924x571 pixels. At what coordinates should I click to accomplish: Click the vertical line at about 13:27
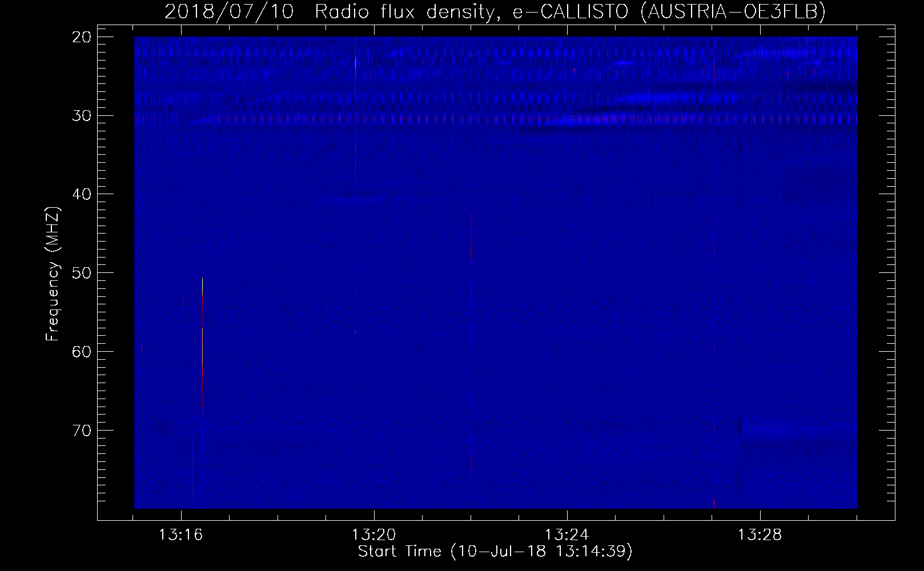point(714,272)
